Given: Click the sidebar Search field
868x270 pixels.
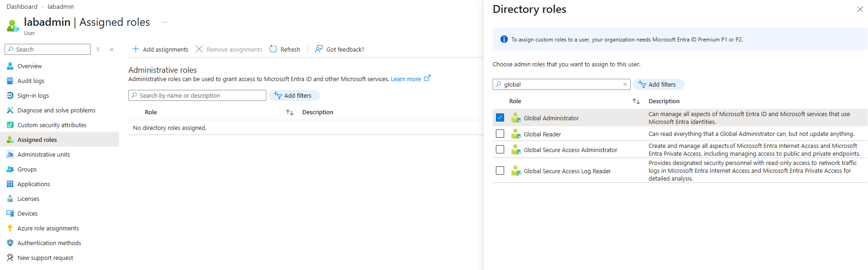Looking at the screenshot, I should 48,49.
